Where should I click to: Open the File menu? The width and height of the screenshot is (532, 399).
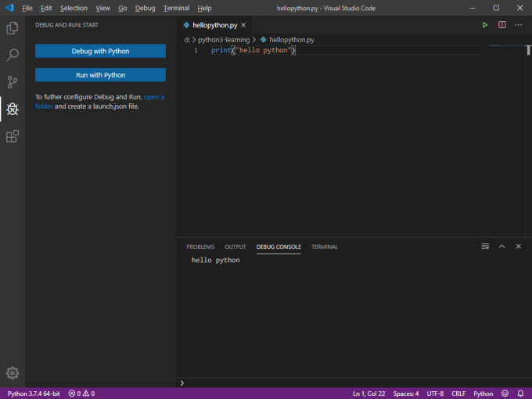[27, 8]
